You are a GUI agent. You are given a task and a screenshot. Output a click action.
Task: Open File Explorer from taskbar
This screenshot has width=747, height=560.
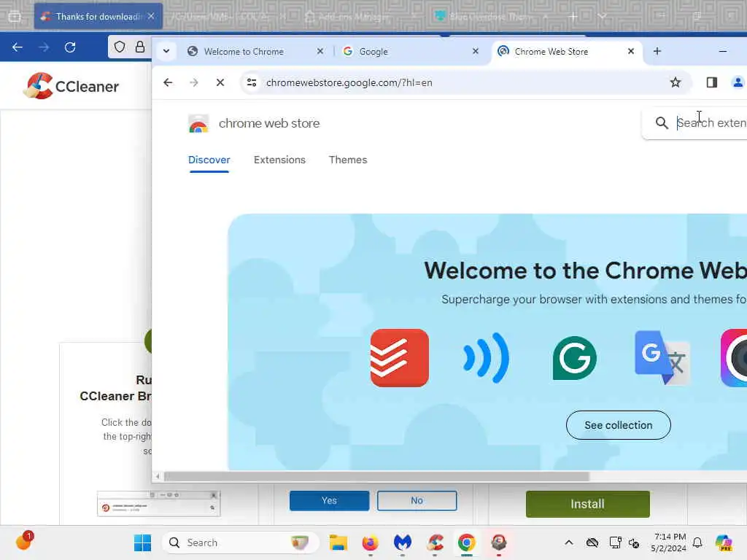click(x=338, y=542)
